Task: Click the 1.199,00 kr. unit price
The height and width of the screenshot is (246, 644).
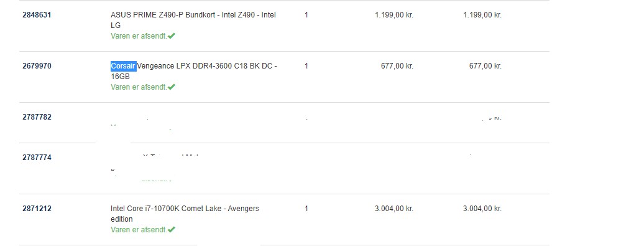Action: tap(394, 15)
